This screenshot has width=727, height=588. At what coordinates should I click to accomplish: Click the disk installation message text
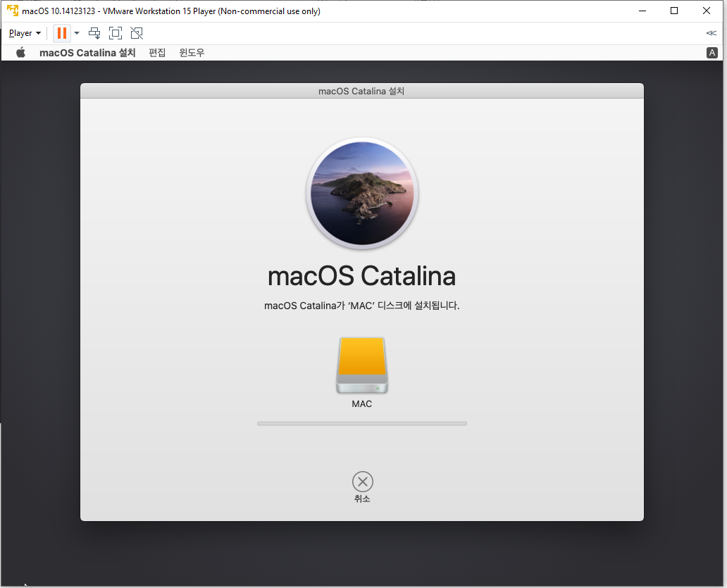pos(361,306)
